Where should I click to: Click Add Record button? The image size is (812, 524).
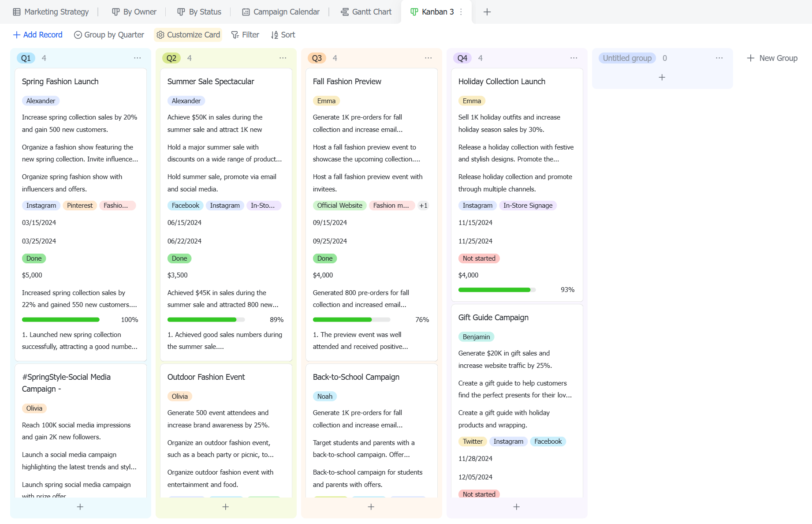(38, 35)
